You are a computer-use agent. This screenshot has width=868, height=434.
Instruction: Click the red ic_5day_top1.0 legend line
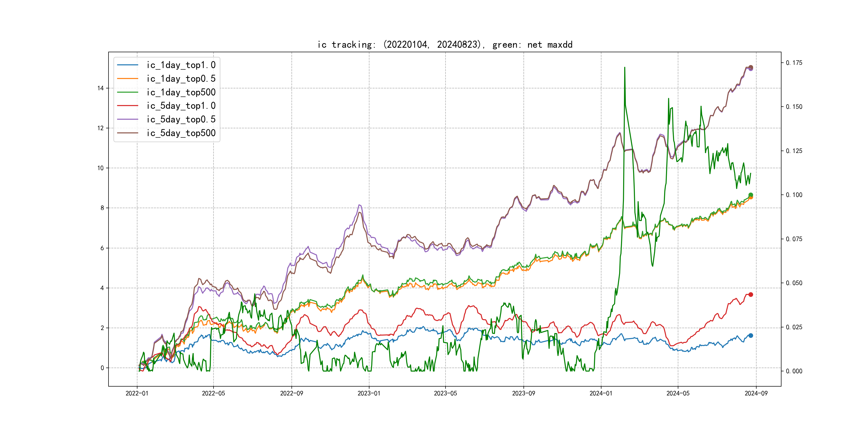click(x=127, y=106)
